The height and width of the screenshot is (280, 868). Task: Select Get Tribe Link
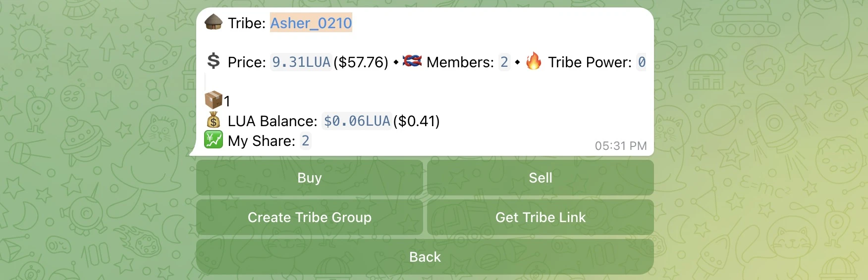coord(540,217)
